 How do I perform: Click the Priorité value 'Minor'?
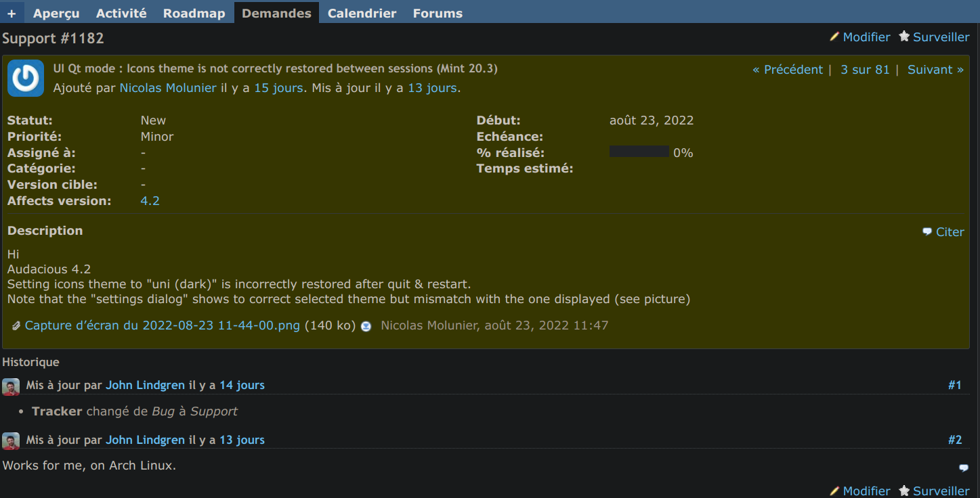(157, 137)
